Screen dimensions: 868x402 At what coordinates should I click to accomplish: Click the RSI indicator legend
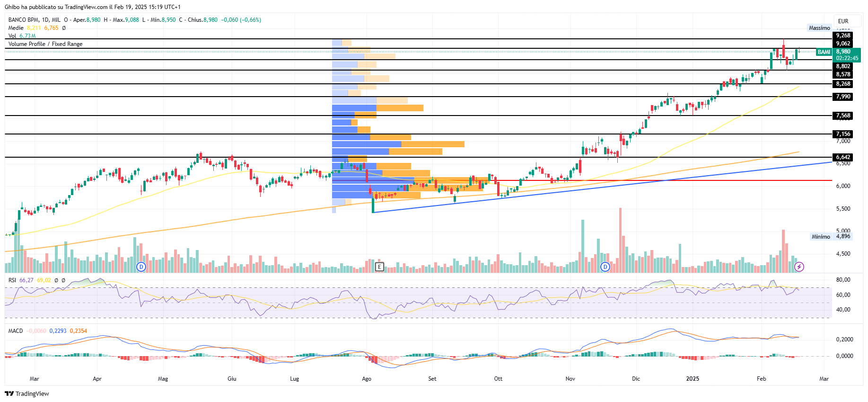tap(12, 280)
